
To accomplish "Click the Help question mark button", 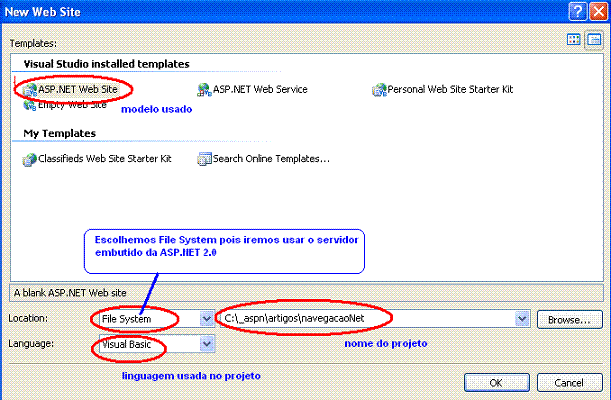I will click(x=577, y=11).
